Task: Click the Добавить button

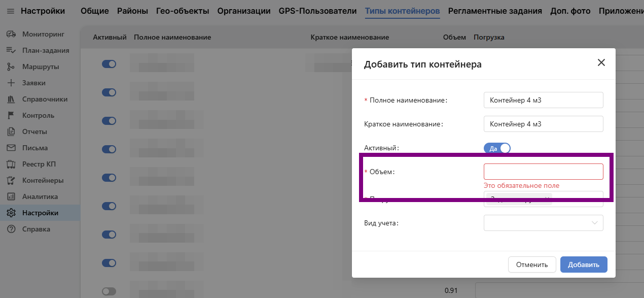Action: coord(583,264)
